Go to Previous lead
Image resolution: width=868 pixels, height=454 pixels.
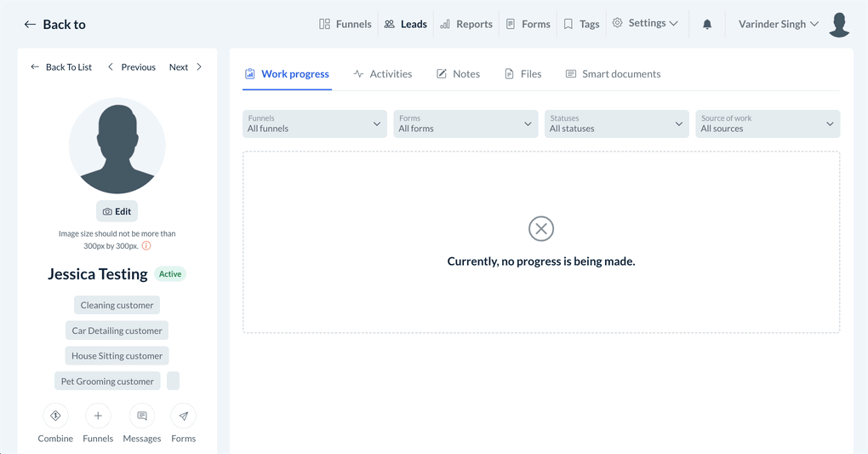[x=132, y=67]
